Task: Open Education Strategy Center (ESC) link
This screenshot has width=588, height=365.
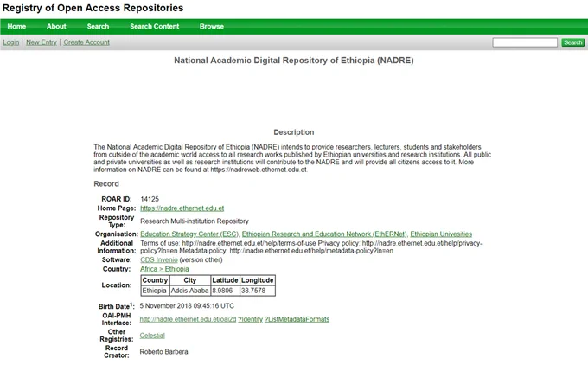Action: tap(189, 234)
